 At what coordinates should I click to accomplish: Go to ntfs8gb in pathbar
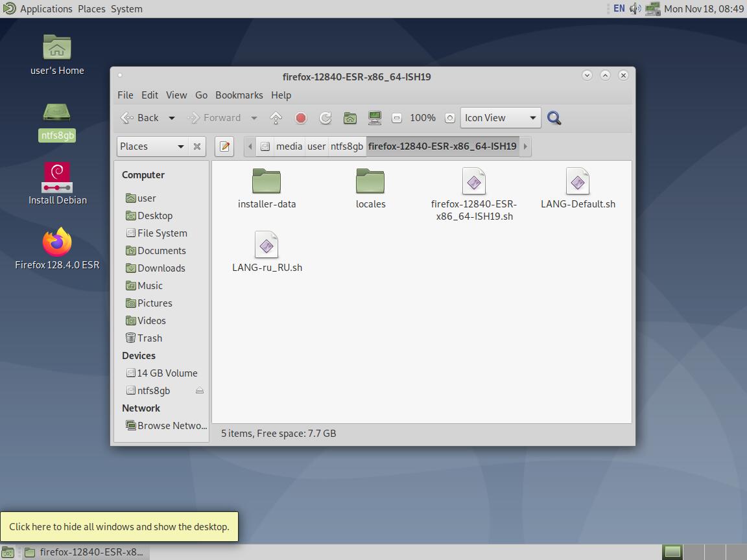click(347, 146)
